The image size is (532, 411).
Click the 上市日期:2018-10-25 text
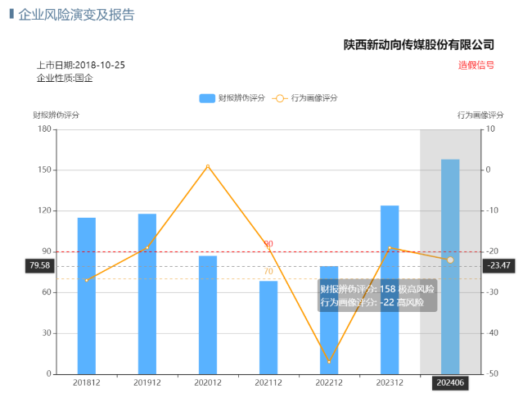81,65
